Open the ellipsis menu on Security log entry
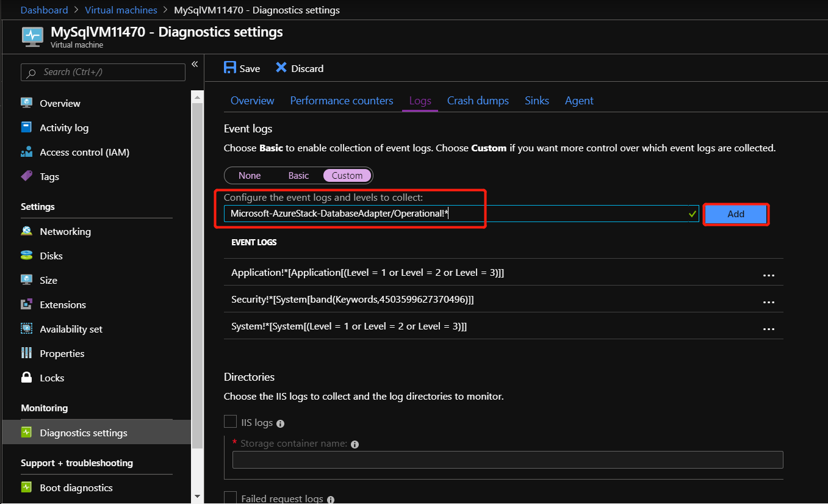 768,301
